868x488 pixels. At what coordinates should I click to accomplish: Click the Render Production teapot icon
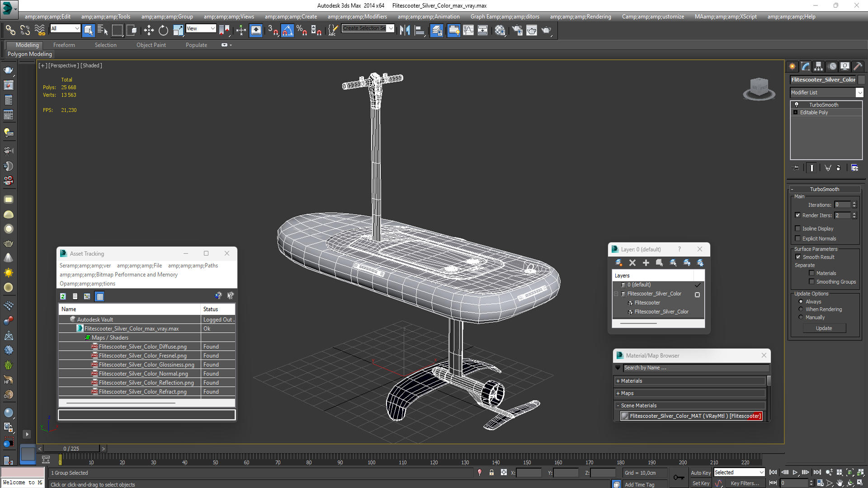pos(546,30)
